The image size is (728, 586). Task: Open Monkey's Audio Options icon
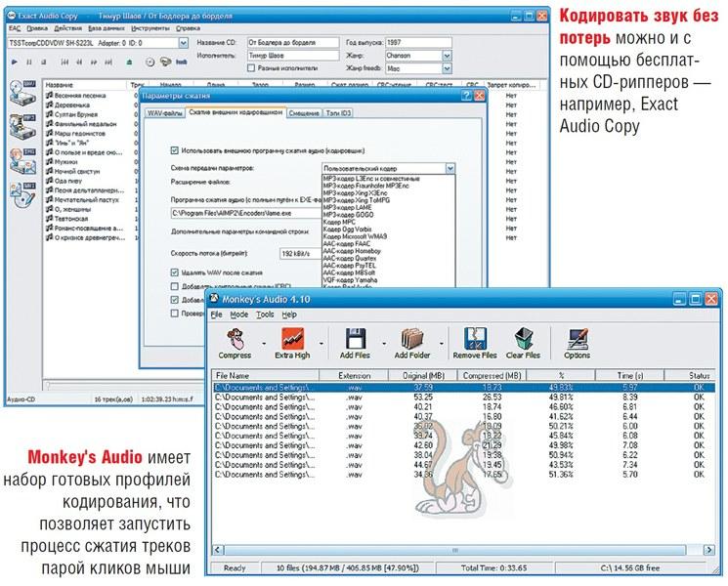point(577,339)
